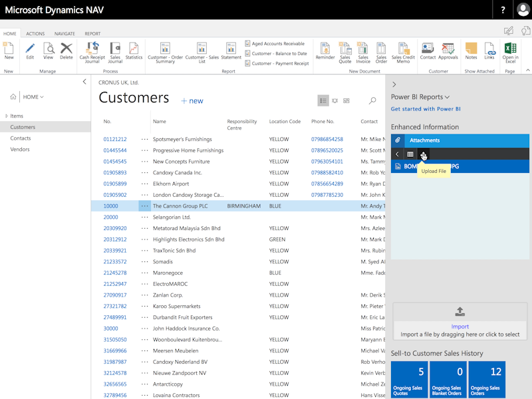Viewport: 532px width, 399px height.
Task: Toggle grid view in Attachments panel
Action: [410, 154]
